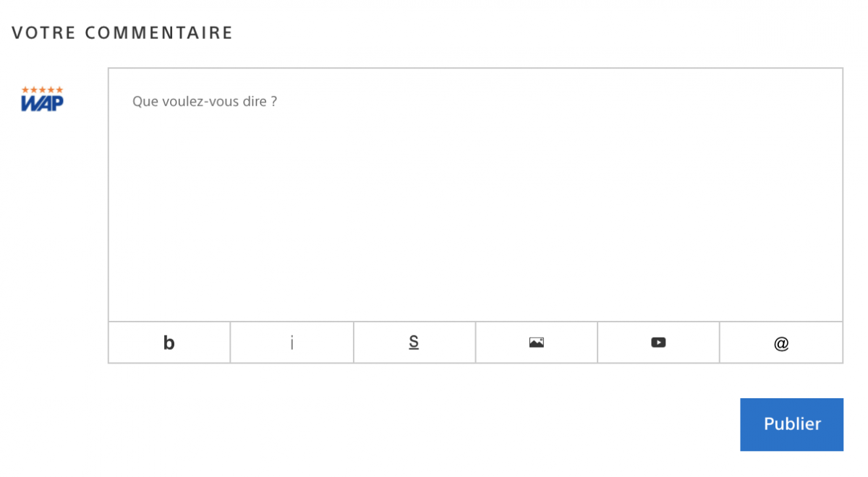Insert a picture with the image icon
The image size is (868, 477).
[536, 343]
